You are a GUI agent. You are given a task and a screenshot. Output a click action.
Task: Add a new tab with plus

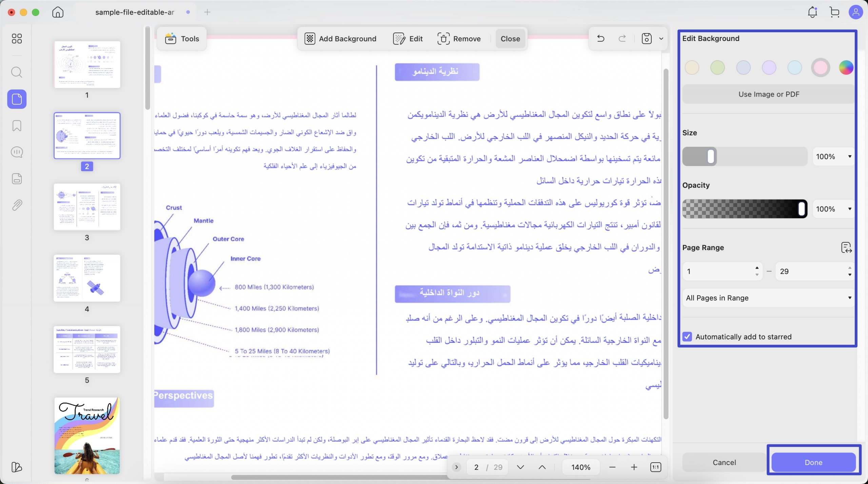pos(208,12)
